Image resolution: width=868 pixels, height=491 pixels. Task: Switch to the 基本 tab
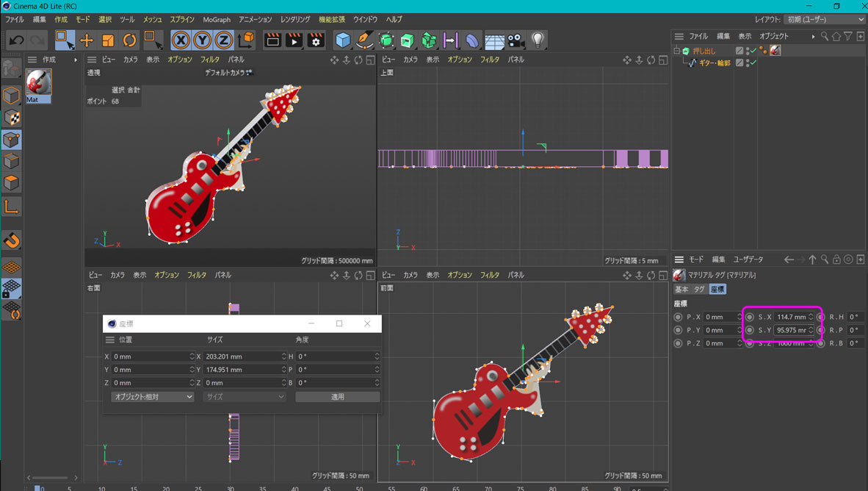pos(681,290)
